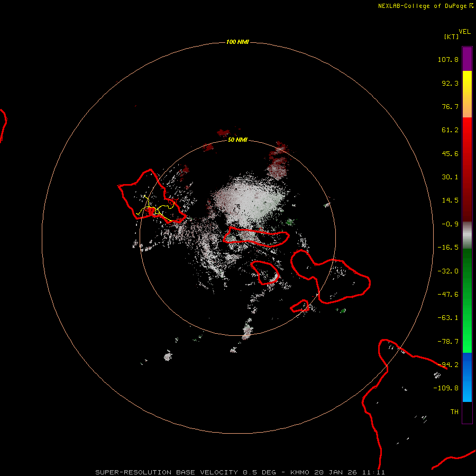Click the 14.5 velocity scale value

[x=450, y=200]
